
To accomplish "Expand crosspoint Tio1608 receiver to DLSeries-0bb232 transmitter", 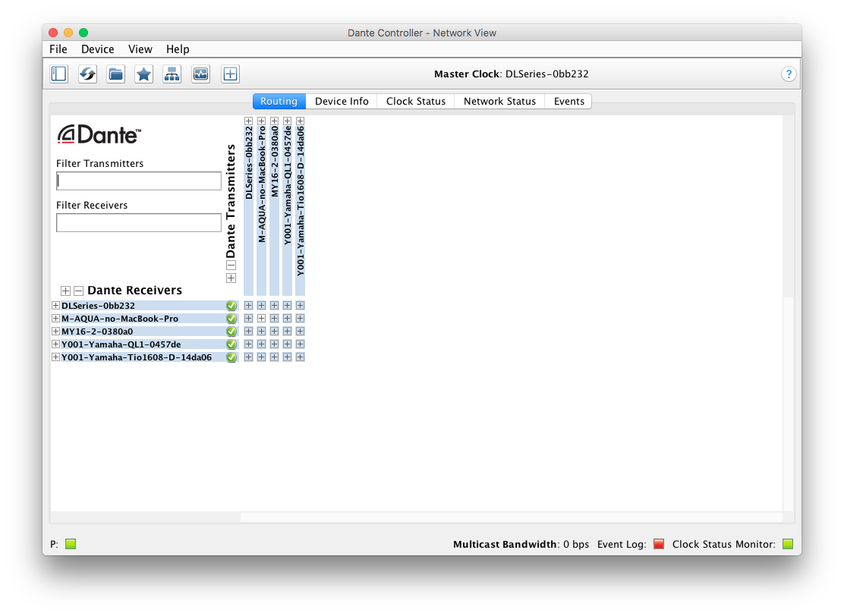I will tap(248, 357).
